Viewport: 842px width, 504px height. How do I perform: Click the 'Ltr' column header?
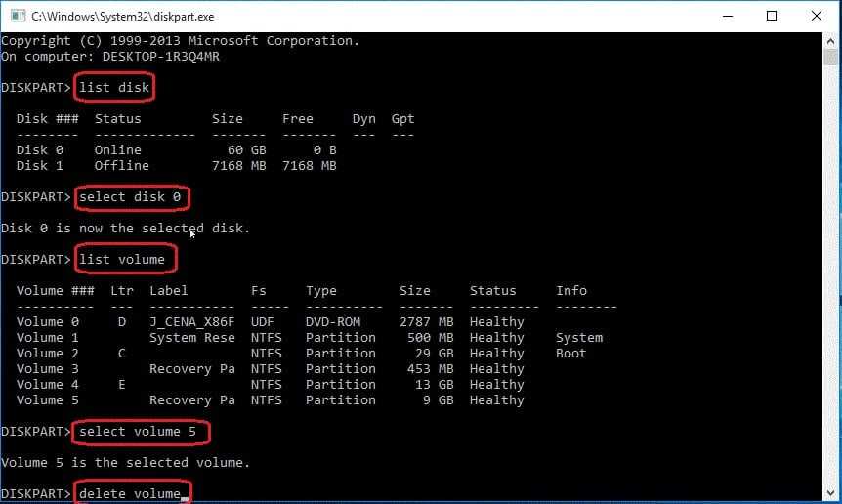[122, 290]
